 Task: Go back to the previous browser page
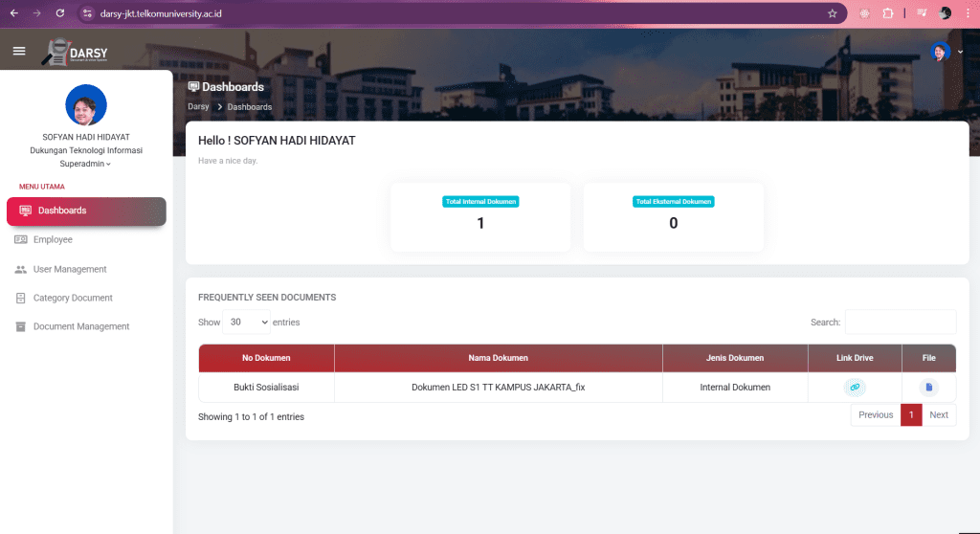13,13
